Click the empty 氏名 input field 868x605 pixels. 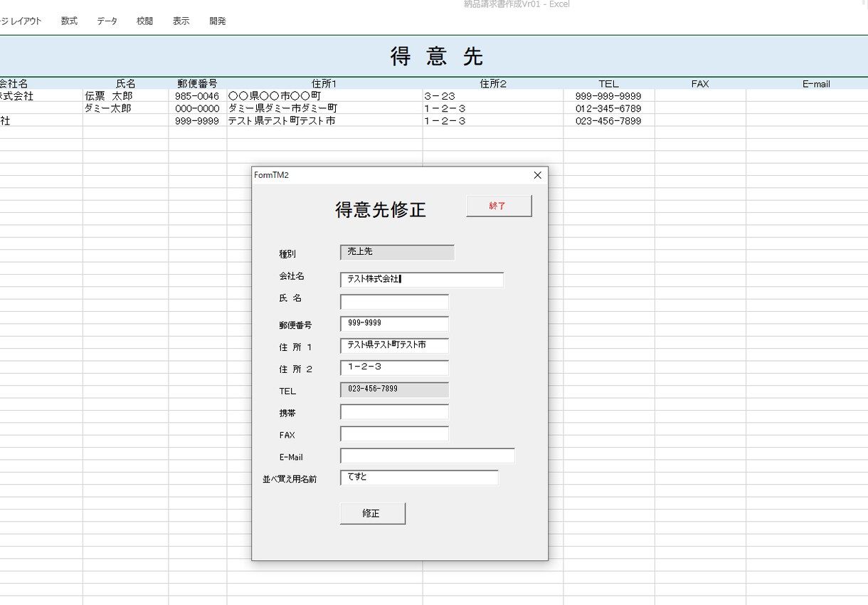(x=394, y=302)
